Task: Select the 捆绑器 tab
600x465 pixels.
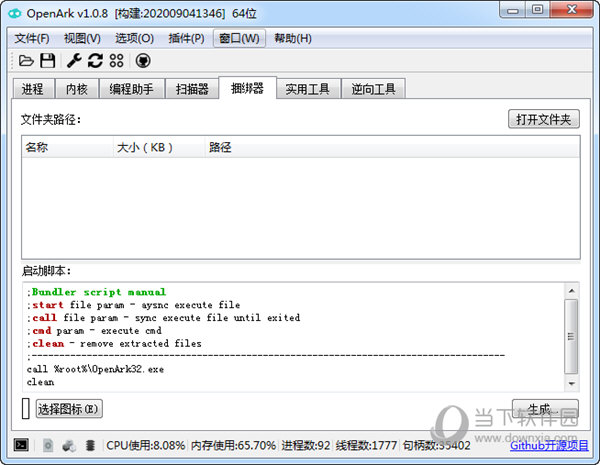Action: [x=247, y=88]
